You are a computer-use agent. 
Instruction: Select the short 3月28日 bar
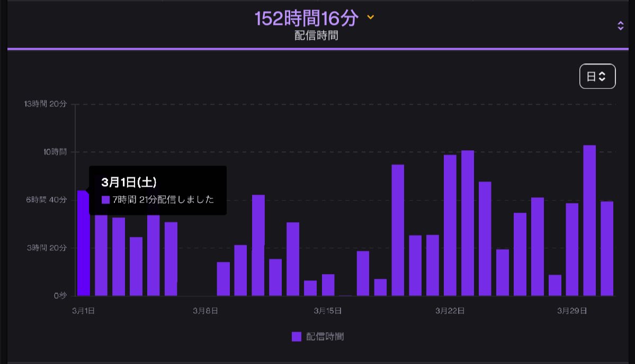tap(555, 285)
